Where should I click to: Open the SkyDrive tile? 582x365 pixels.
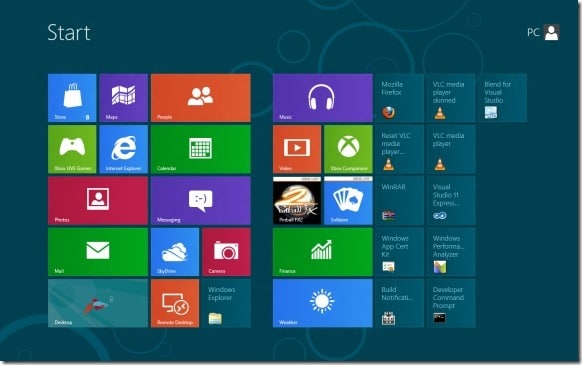(x=175, y=252)
